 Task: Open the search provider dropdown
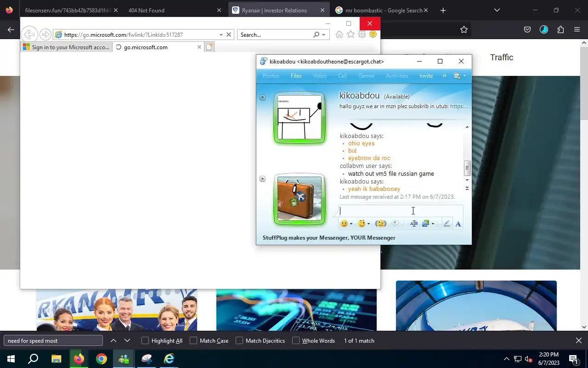tap(323, 34)
